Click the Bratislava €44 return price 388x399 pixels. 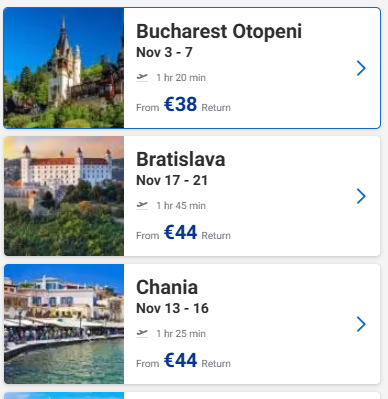pos(180,232)
